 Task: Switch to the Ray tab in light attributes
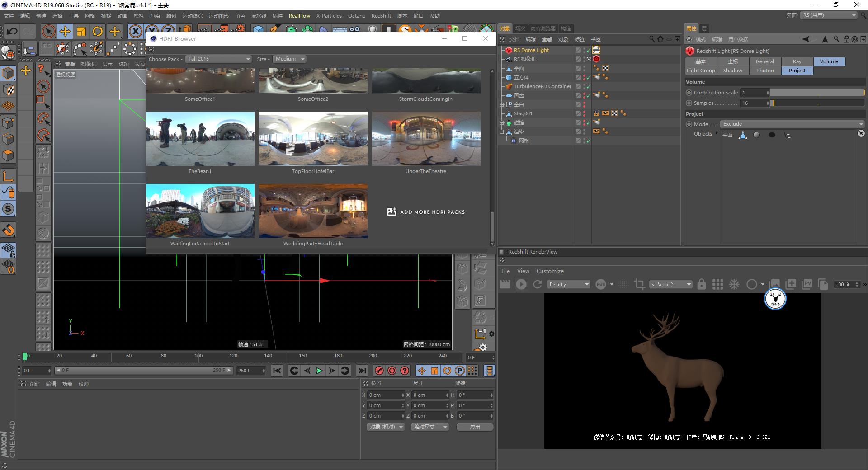797,61
